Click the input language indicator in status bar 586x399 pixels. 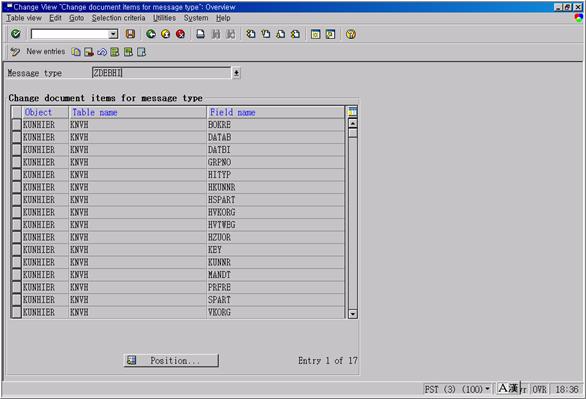click(x=508, y=389)
